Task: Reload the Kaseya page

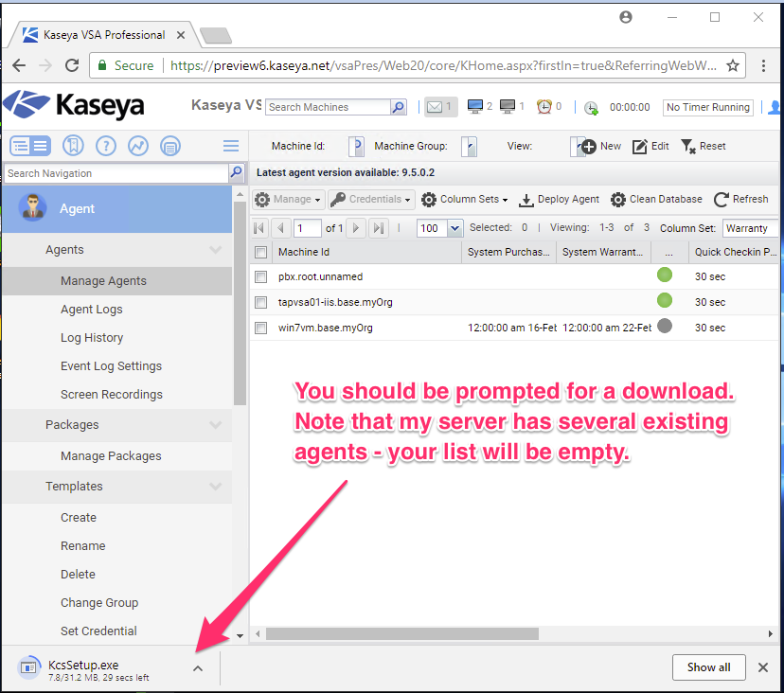Action: (72, 65)
